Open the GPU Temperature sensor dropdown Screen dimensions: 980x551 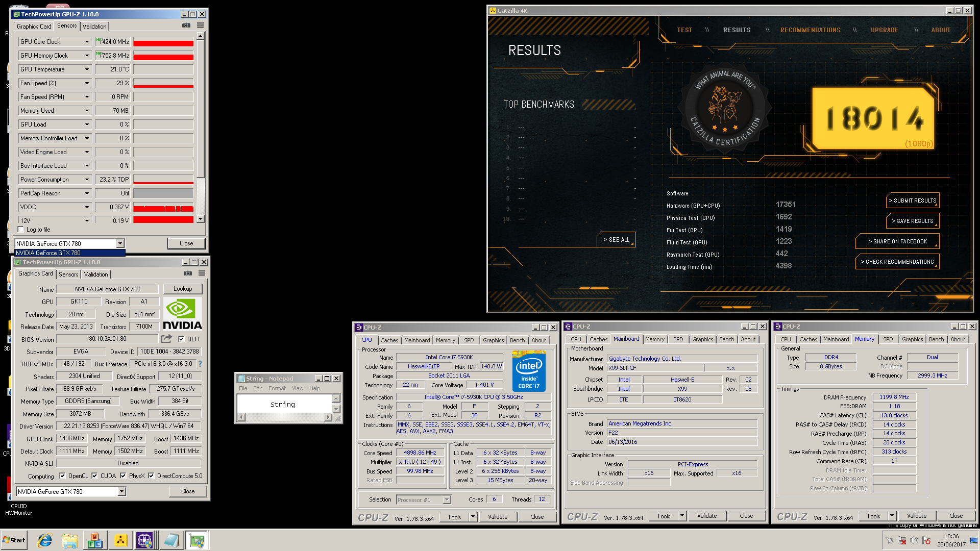tap(87, 69)
